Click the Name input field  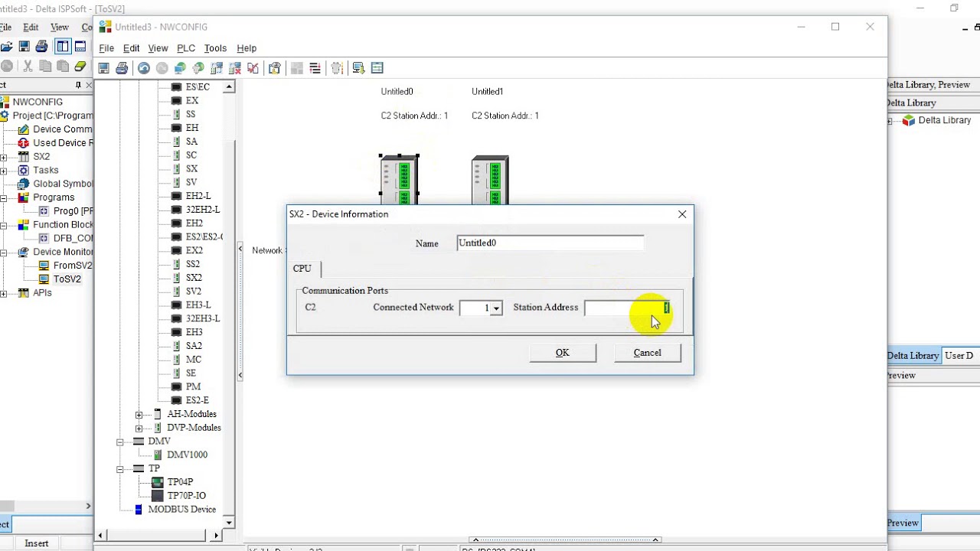point(550,243)
